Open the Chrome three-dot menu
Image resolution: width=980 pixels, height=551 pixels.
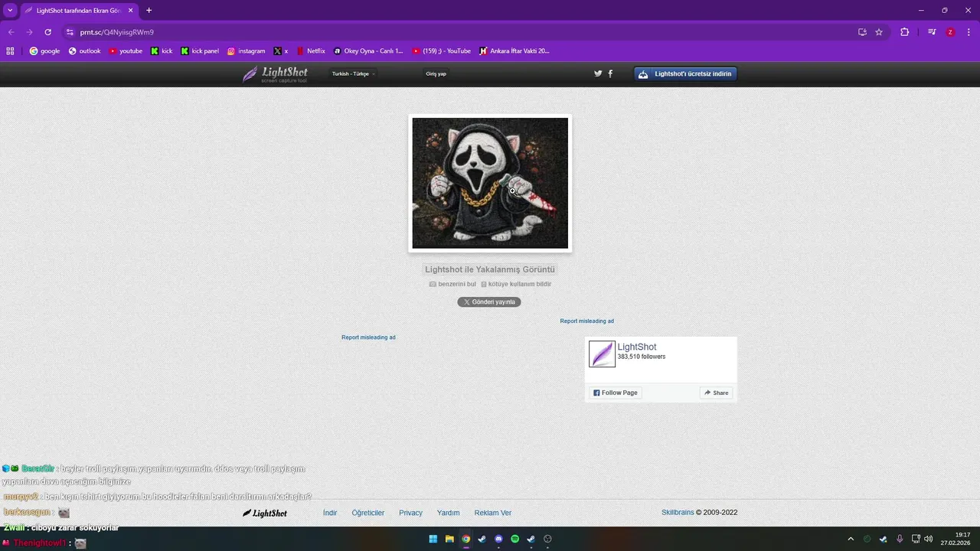[968, 32]
